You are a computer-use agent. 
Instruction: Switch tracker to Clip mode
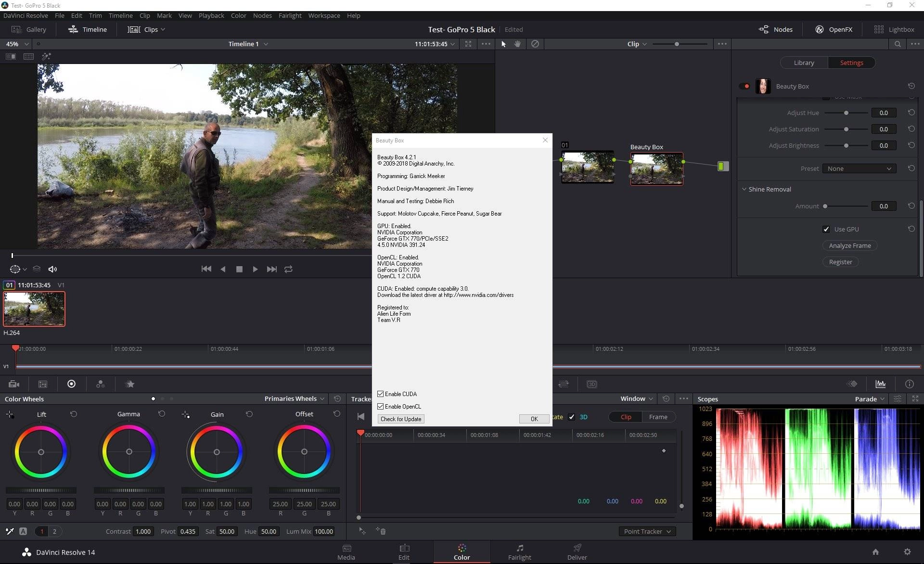tap(626, 417)
